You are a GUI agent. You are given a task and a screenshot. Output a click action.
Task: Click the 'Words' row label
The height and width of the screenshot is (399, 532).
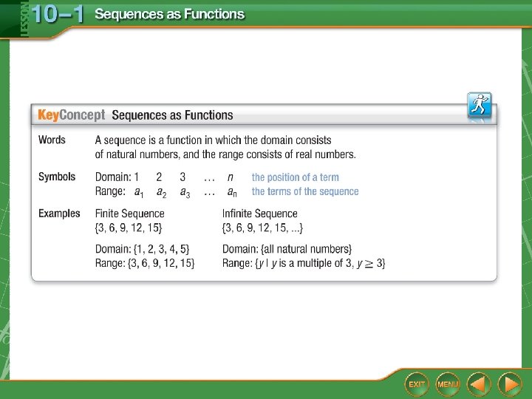coord(52,140)
